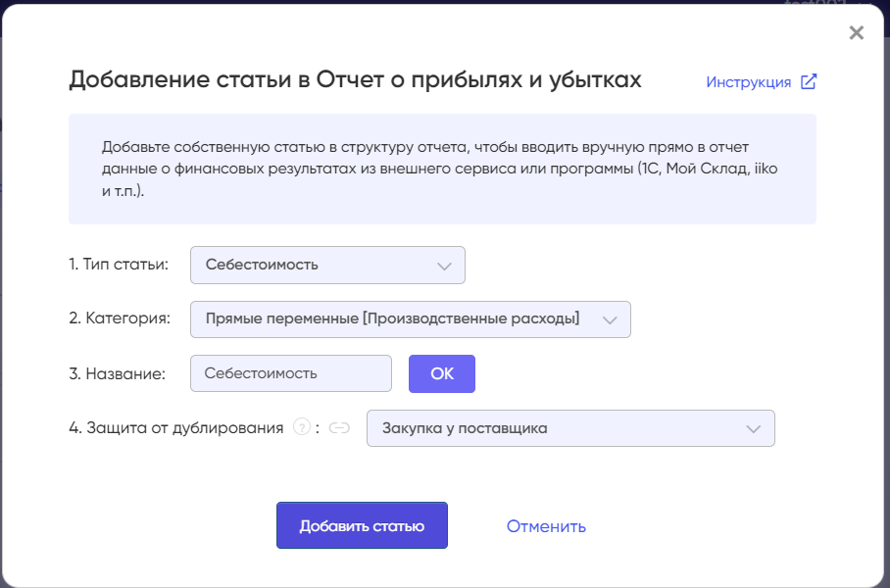Image resolution: width=890 pixels, height=588 pixels.
Task: Open the Закупка у поставщика dropdown
Action: click(570, 428)
